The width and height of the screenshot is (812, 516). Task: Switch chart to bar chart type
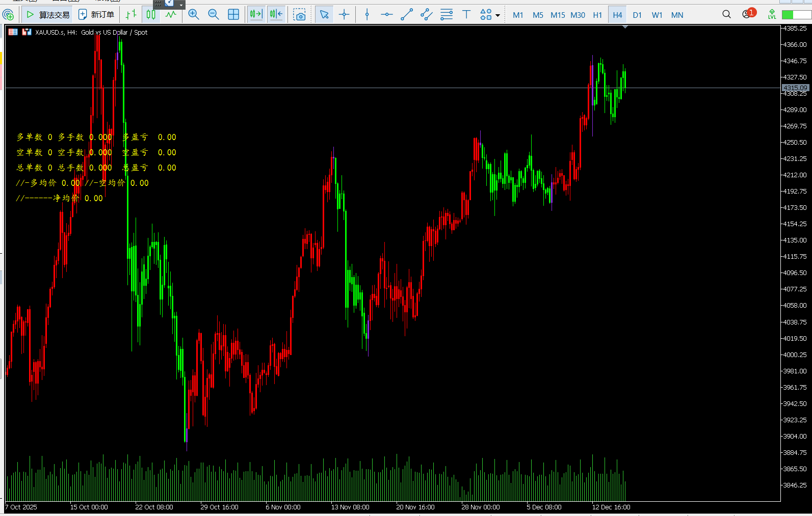131,15
